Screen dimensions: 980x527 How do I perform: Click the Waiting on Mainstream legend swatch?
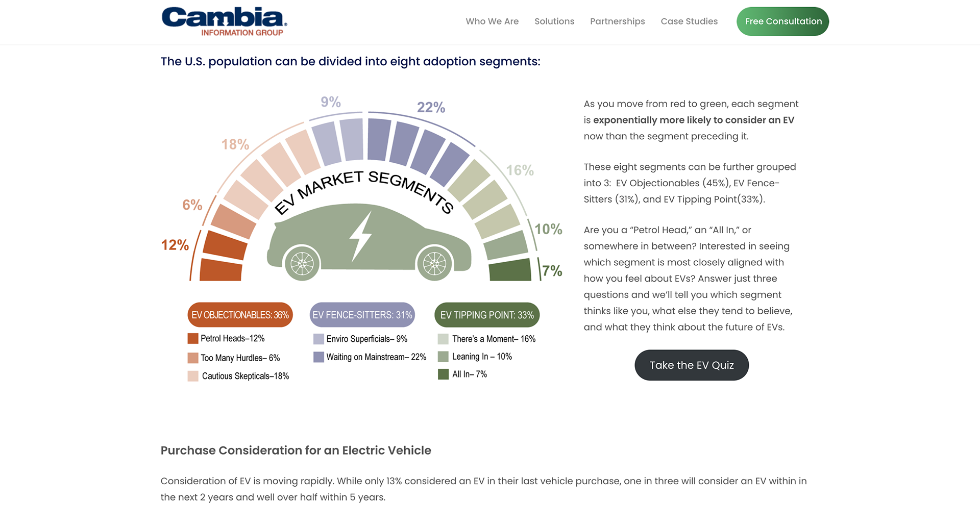(318, 357)
